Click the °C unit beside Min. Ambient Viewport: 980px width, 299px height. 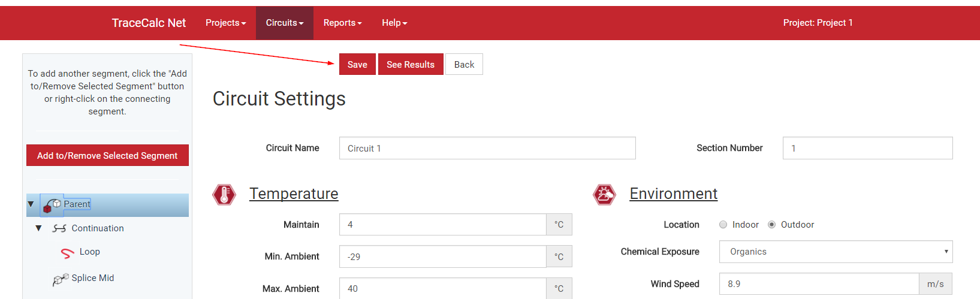(559, 256)
